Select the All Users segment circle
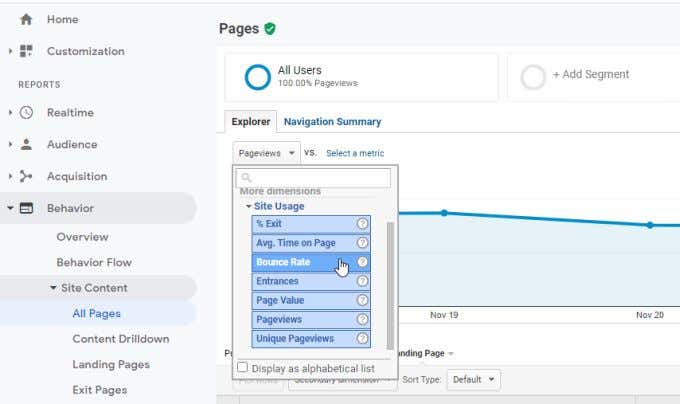This screenshot has width=680, height=404. point(258,77)
